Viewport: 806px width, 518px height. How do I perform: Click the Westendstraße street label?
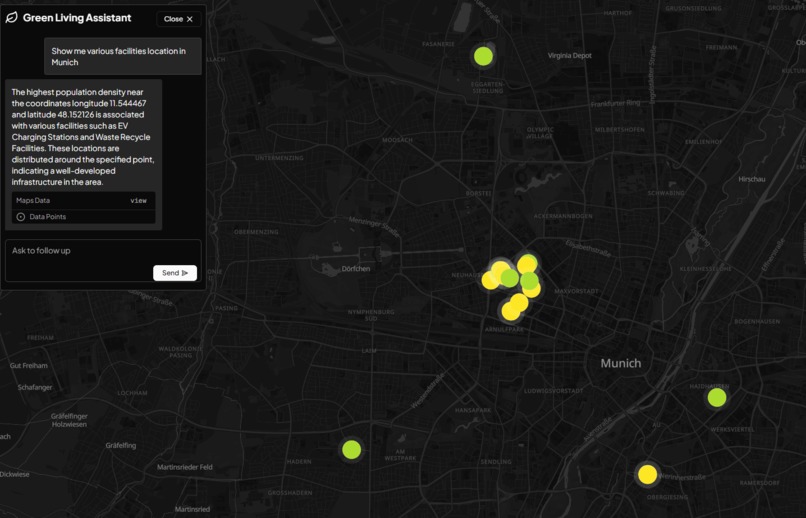click(x=428, y=391)
